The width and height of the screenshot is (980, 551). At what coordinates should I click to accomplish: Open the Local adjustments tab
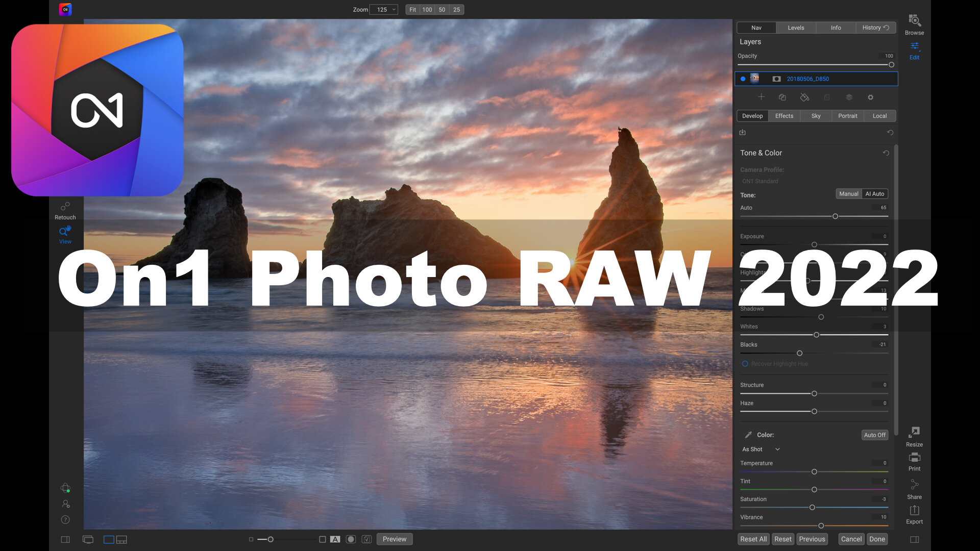point(879,116)
